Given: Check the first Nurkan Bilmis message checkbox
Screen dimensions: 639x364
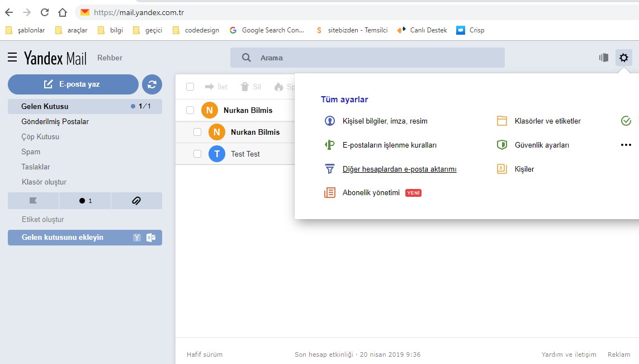Looking at the screenshot, I should (x=190, y=110).
